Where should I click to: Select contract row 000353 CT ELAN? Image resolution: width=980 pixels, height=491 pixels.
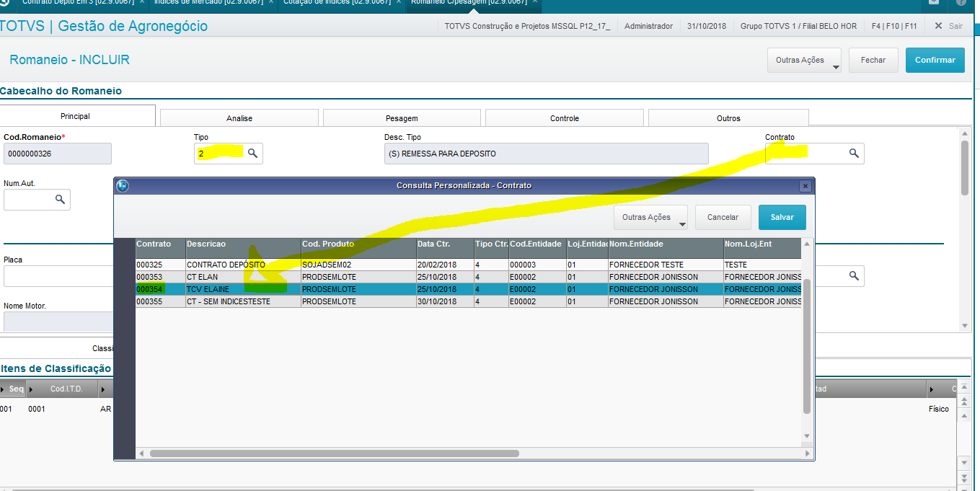tap(468, 277)
